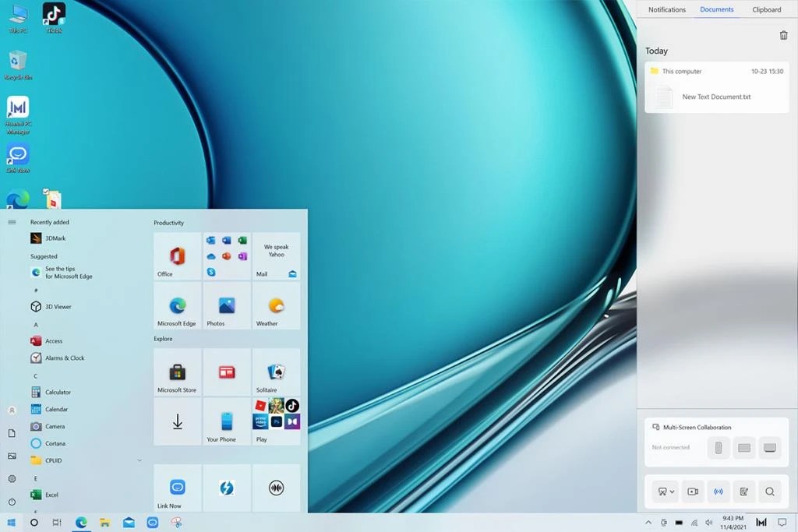This screenshot has width=798, height=532.
Task: Open the Solitaire tile
Action: tap(276, 372)
